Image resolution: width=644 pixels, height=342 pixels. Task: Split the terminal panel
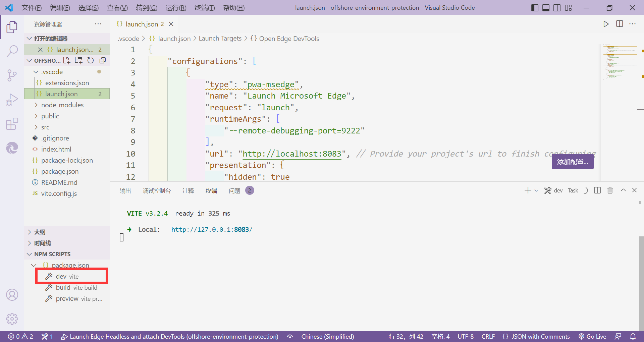(x=597, y=190)
